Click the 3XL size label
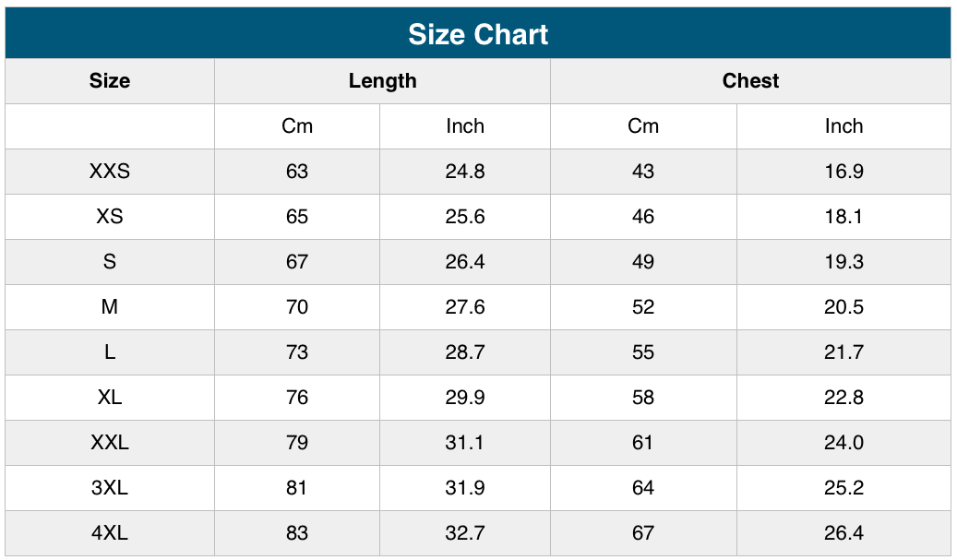The height and width of the screenshot is (560, 957). (110, 488)
